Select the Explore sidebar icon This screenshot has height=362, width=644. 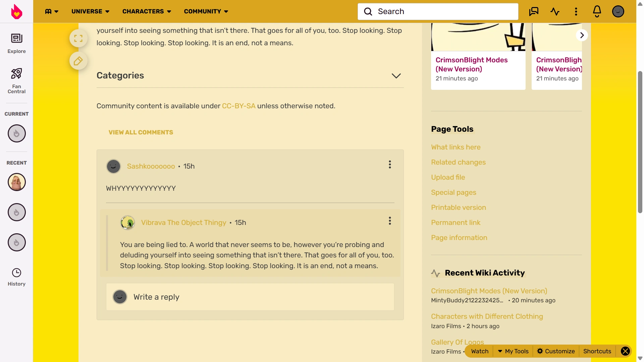point(16,42)
